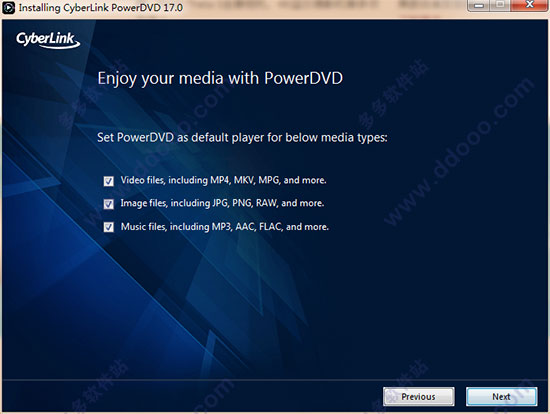The width and height of the screenshot is (550, 414).
Task: Close the PowerDVD installer window
Action: tap(530, 5)
